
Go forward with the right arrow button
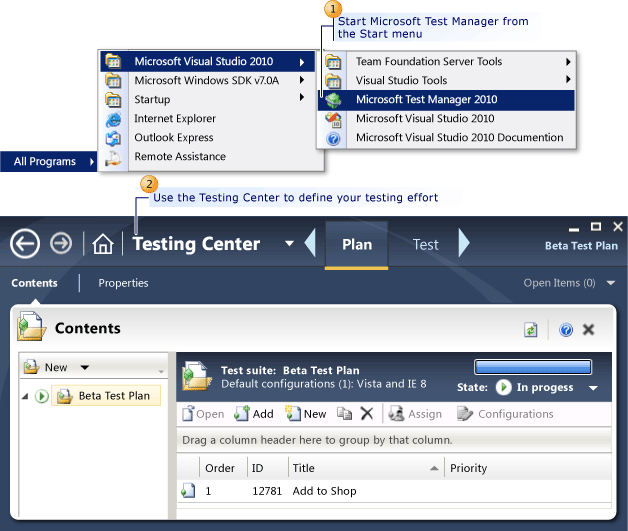pos(61,243)
